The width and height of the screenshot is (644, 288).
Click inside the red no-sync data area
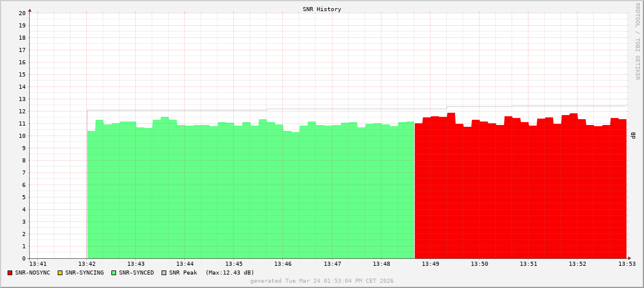[519, 193]
